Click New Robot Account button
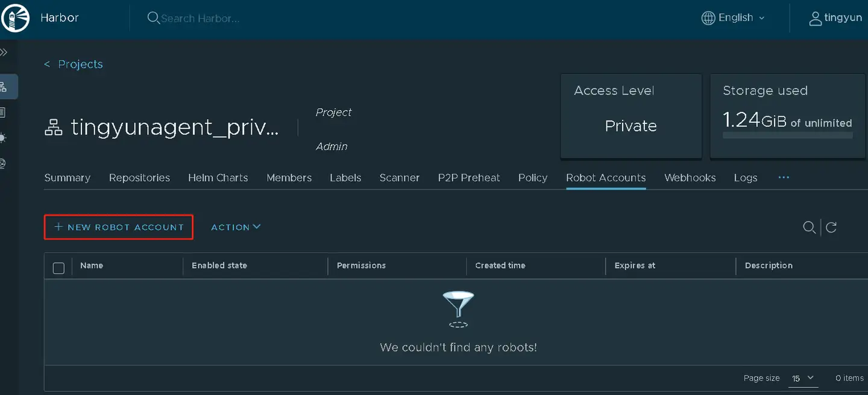Viewport: 868px width, 395px height. point(119,227)
